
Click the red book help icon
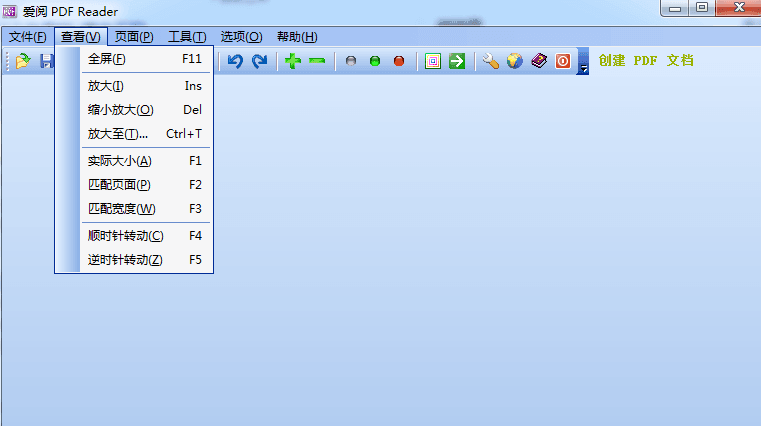(x=539, y=61)
